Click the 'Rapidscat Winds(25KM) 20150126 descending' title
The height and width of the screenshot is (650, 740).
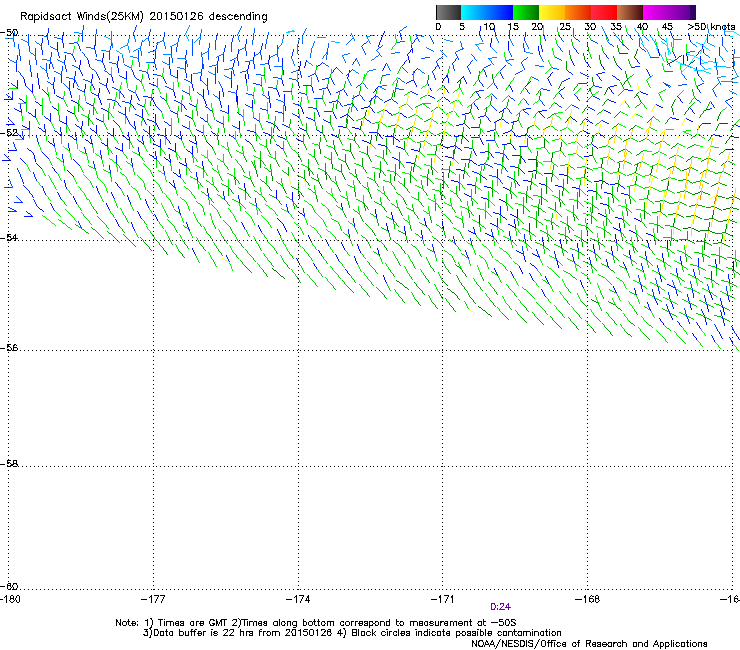pyautogui.click(x=143, y=17)
